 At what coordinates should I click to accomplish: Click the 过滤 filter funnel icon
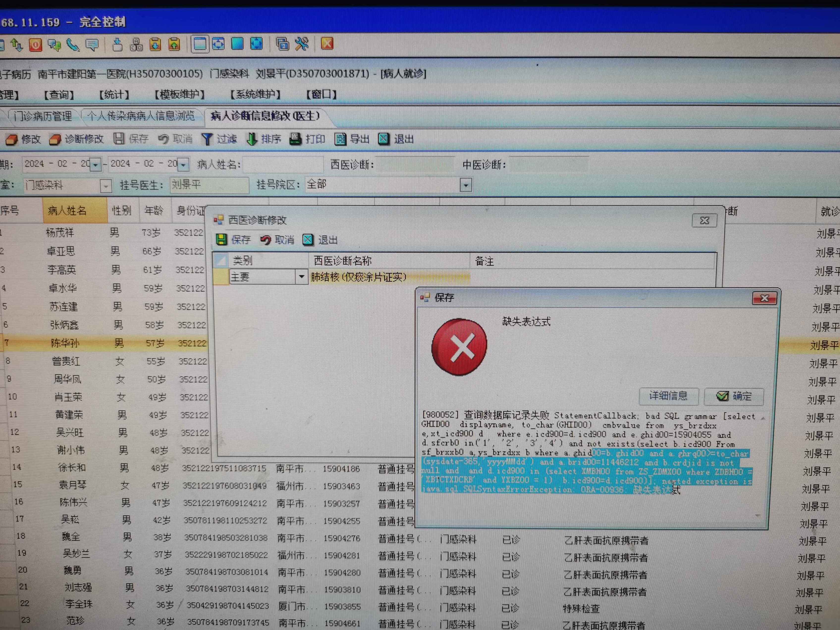[207, 139]
